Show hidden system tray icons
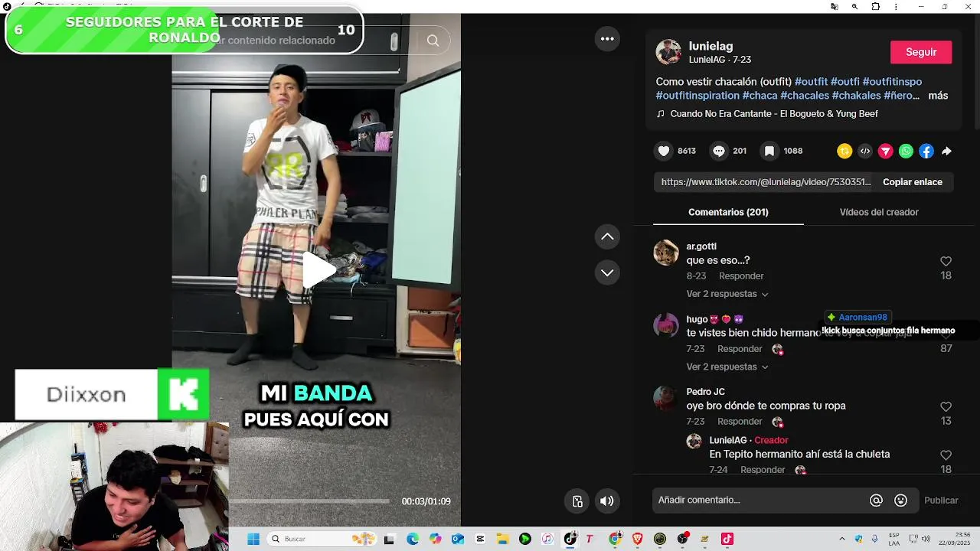The width and height of the screenshot is (980, 551). (x=842, y=539)
